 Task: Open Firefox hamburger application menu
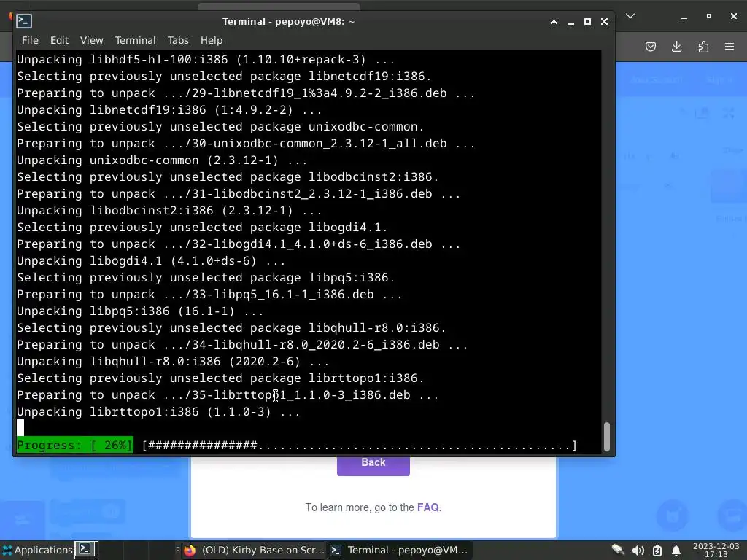tap(729, 47)
